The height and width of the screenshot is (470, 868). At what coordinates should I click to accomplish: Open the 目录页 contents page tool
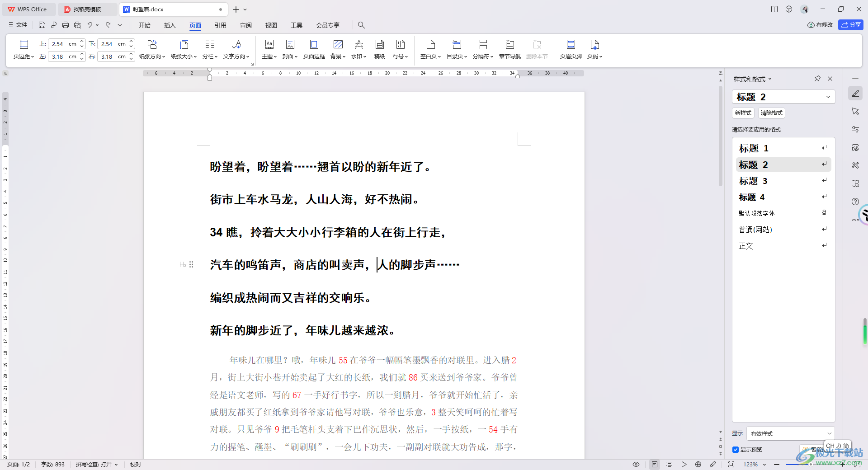[457, 49]
